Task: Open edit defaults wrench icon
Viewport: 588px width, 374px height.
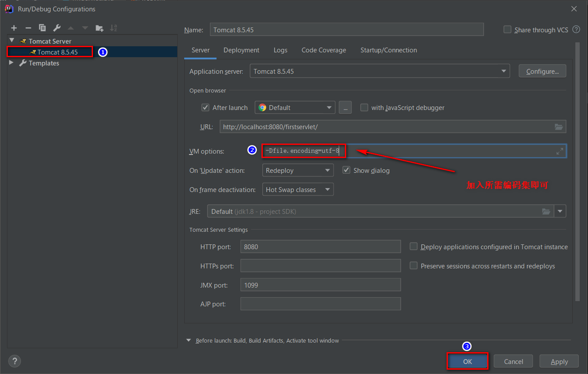Action: [57, 28]
